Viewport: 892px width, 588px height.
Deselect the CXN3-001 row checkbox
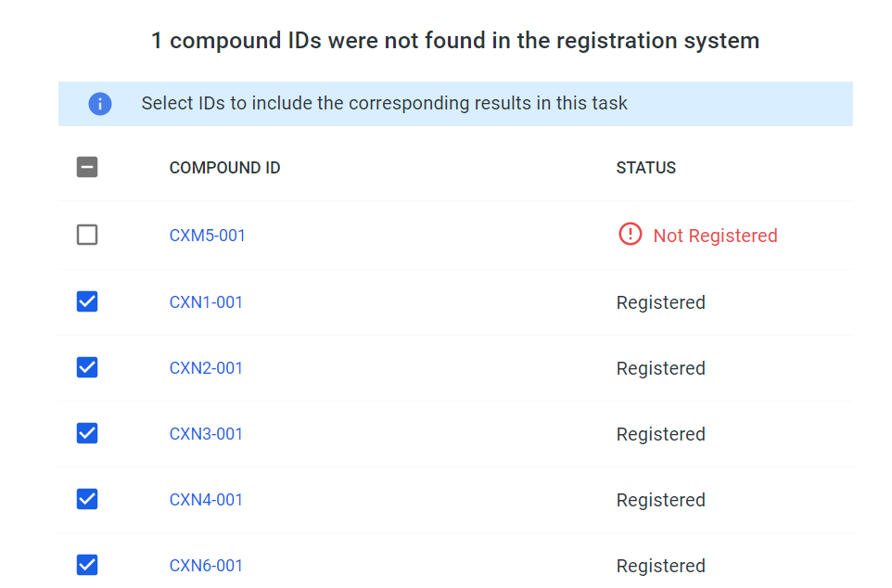pos(87,433)
